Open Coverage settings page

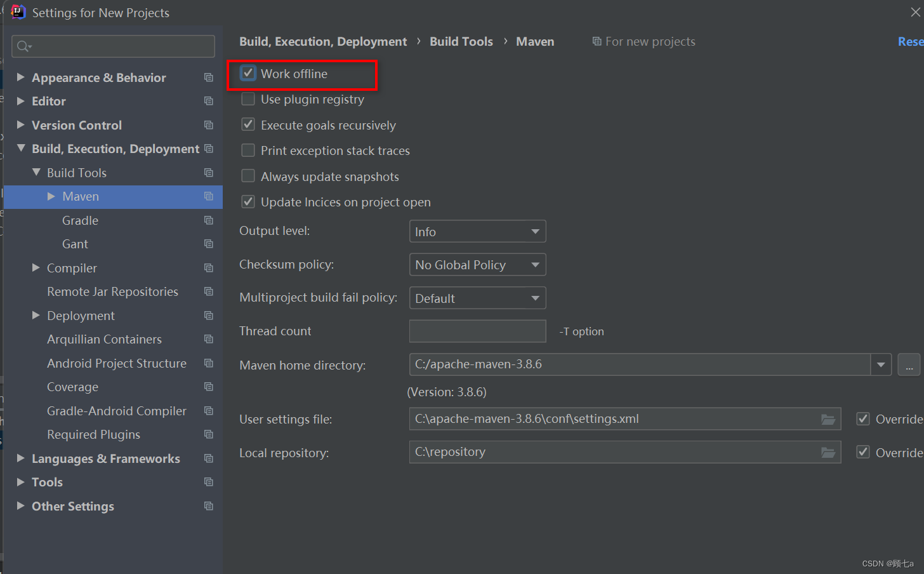(72, 387)
